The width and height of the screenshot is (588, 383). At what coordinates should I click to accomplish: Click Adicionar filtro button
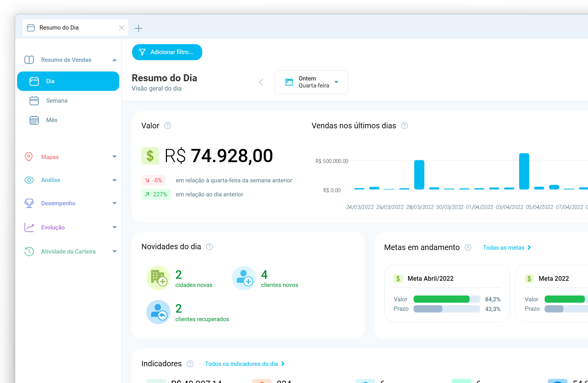167,52
